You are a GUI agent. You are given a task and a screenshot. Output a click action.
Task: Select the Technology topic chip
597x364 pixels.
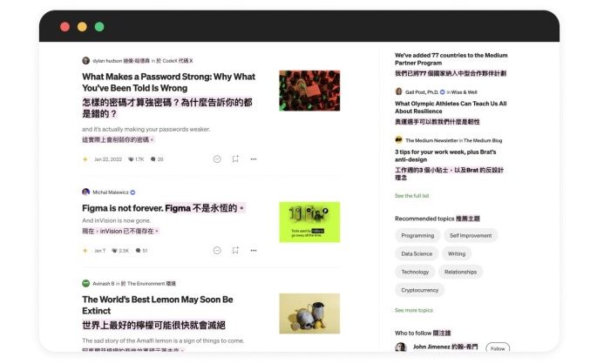pyautogui.click(x=415, y=272)
